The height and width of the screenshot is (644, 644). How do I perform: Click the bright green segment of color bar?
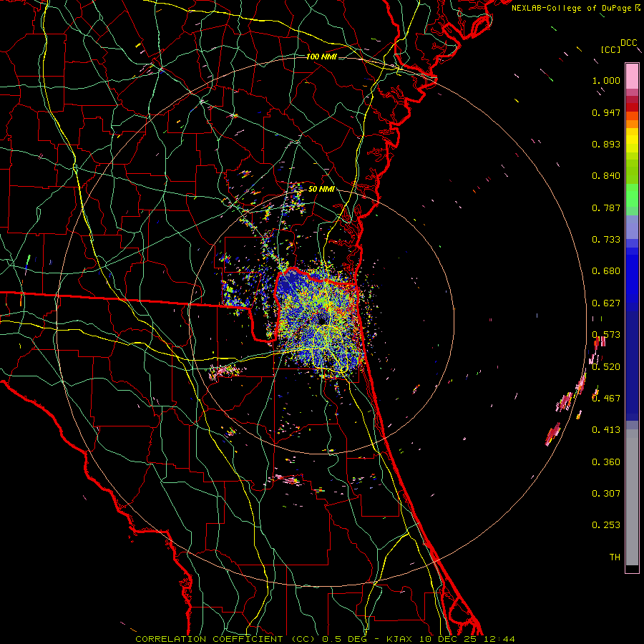click(x=632, y=195)
